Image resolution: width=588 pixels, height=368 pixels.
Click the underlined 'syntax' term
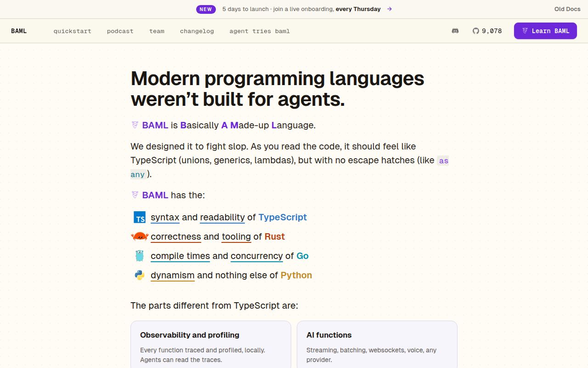click(x=165, y=217)
